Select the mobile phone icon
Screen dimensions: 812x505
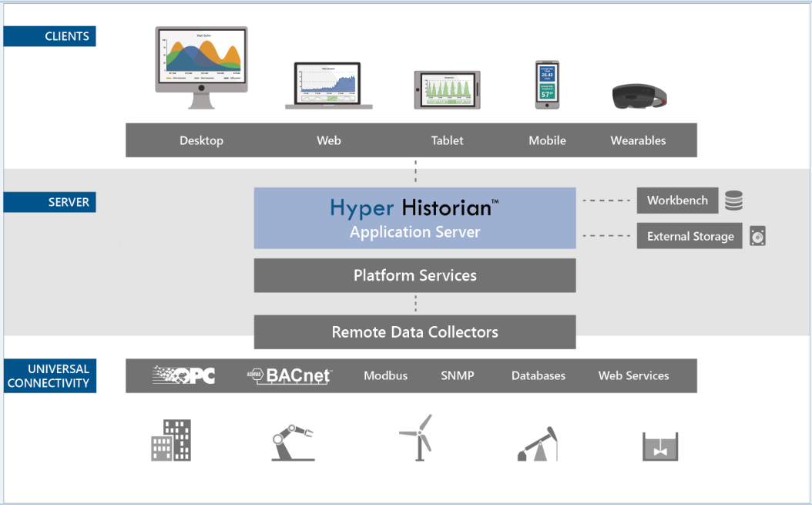click(x=546, y=85)
